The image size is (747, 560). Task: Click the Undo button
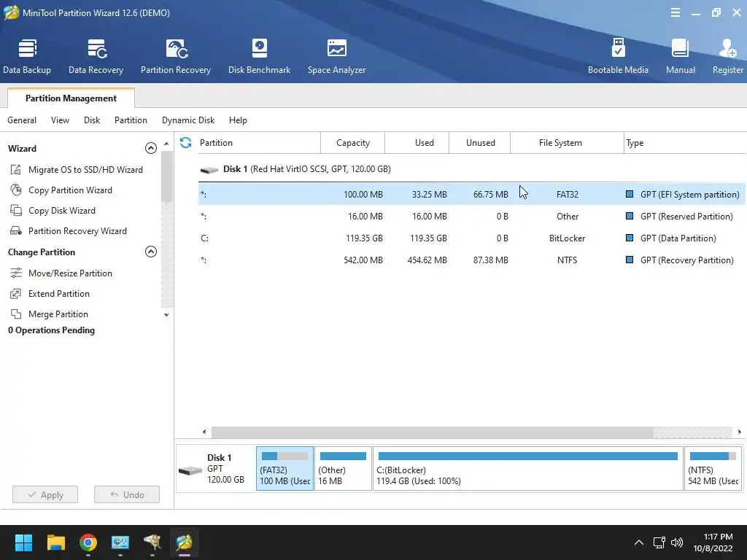tap(127, 495)
